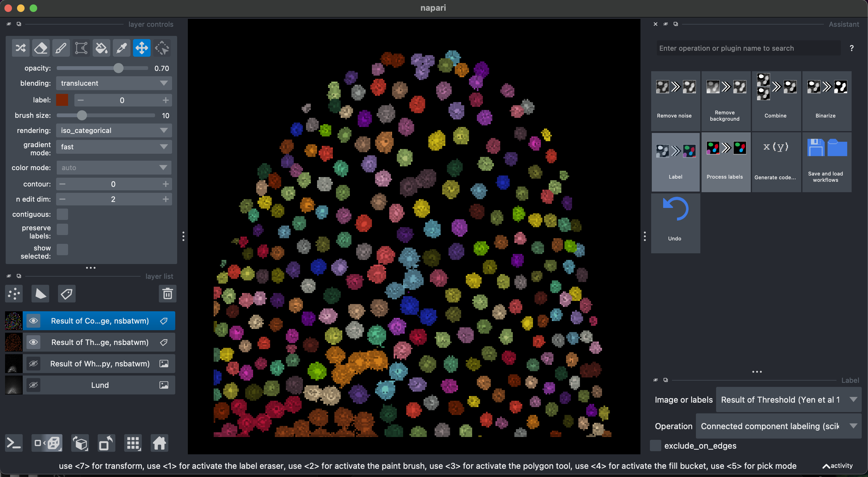
Task: Reset view with home icon
Action: pos(159,443)
